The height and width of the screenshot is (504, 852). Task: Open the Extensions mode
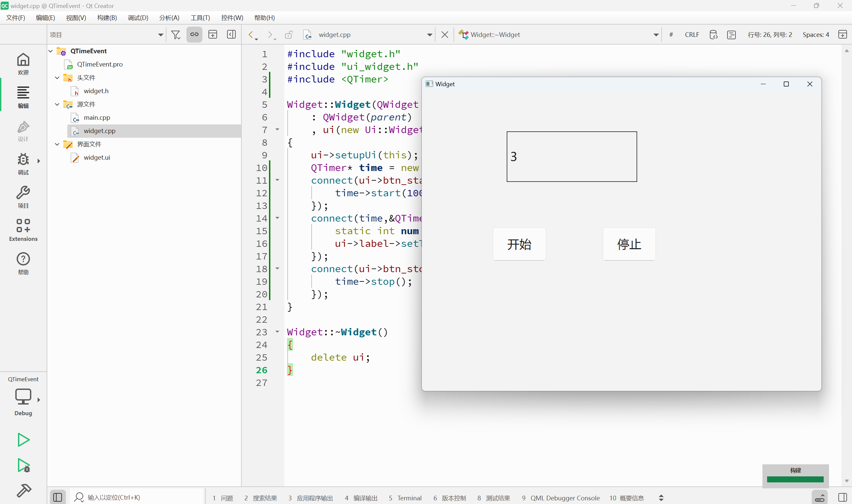pos(23,230)
